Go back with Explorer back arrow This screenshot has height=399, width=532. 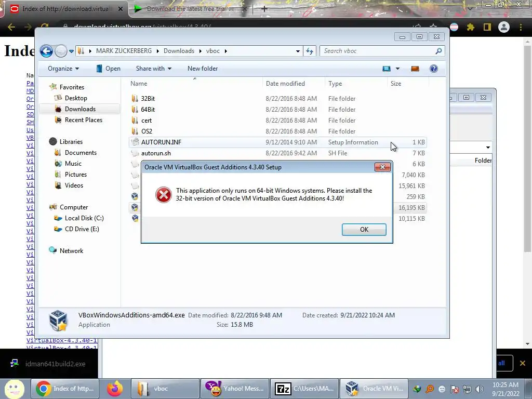pos(46,51)
